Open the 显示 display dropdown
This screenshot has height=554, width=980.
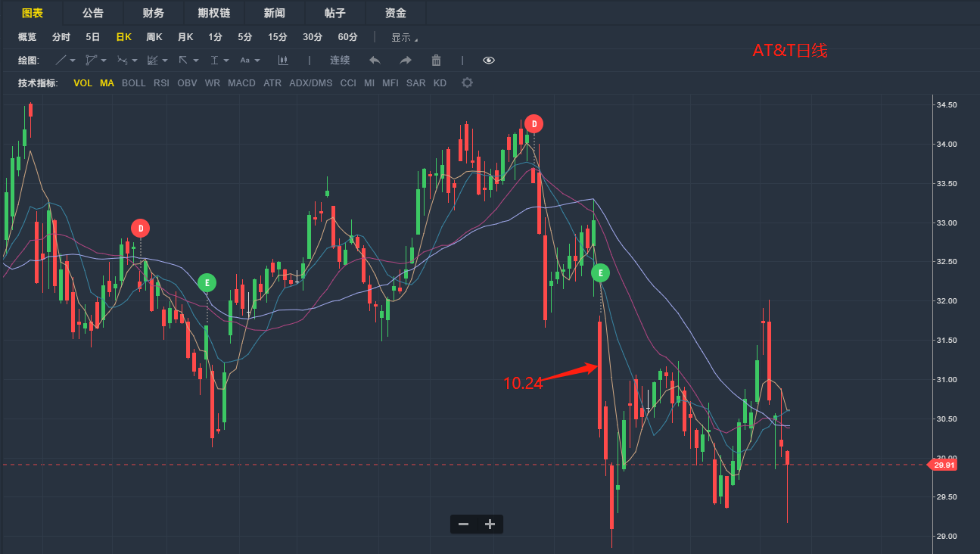pyautogui.click(x=404, y=37)
